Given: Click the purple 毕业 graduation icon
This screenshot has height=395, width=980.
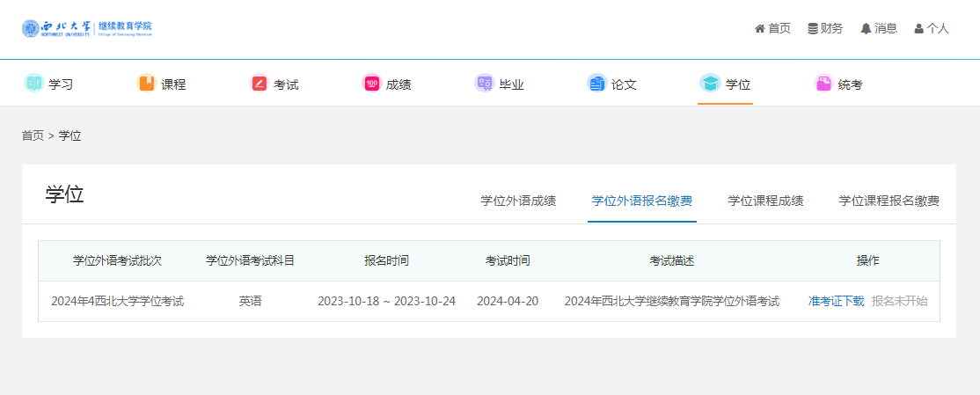Looking at the screenshot, I should 484,84.
